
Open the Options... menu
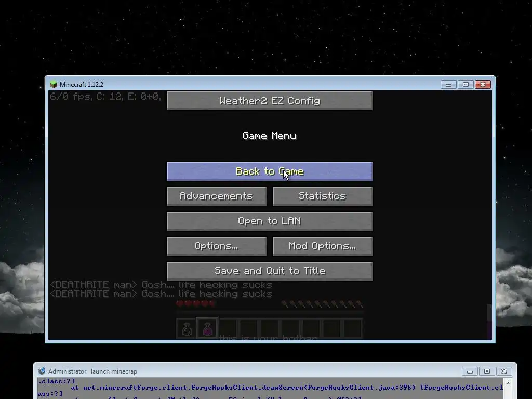[x=217, y=246]
